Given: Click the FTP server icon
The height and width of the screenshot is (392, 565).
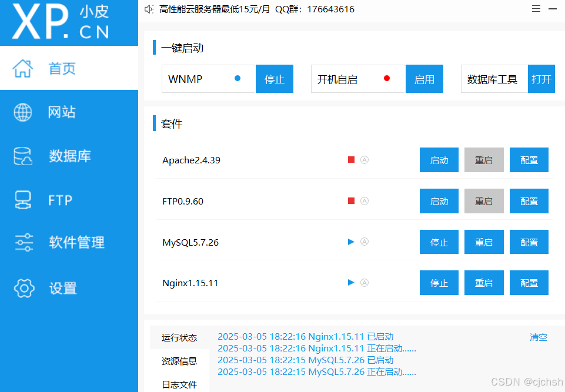Looking at the screenshot, I should pos(23,200).
